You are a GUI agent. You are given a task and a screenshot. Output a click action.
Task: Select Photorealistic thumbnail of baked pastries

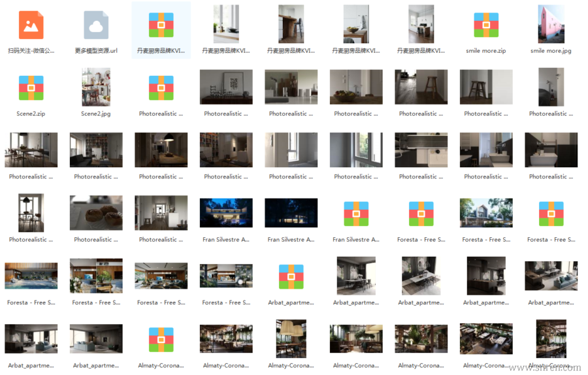[96, 212]
